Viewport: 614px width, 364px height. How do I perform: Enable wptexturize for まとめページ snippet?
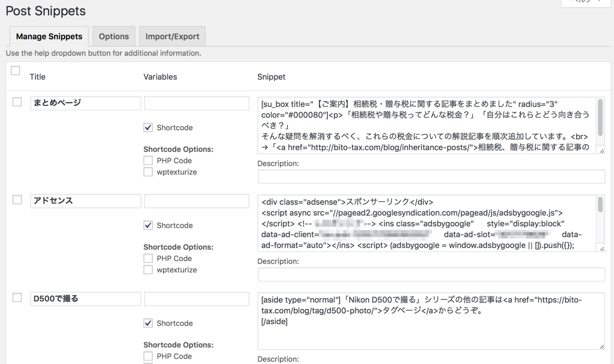pos(148,172)
